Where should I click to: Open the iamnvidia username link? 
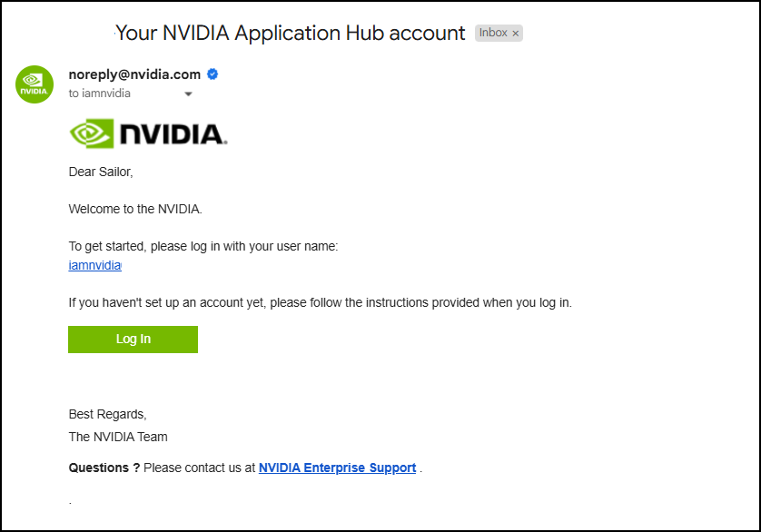pyautogui.click(x=94, y=266)
